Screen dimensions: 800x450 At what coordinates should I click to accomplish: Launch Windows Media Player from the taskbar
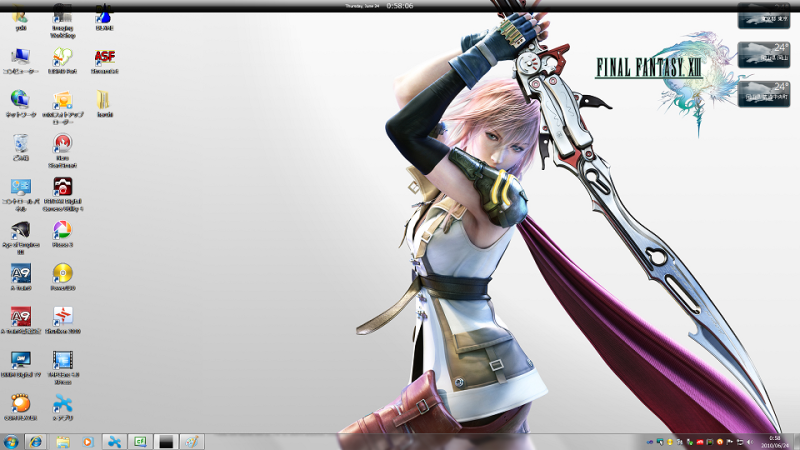click(x=87, y=441)
